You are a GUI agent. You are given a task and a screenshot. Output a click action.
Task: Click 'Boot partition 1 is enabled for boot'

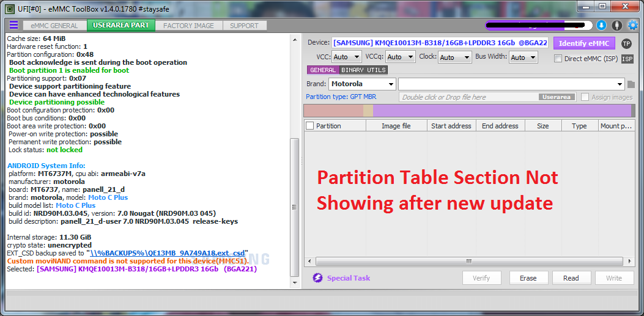point(69,70)
